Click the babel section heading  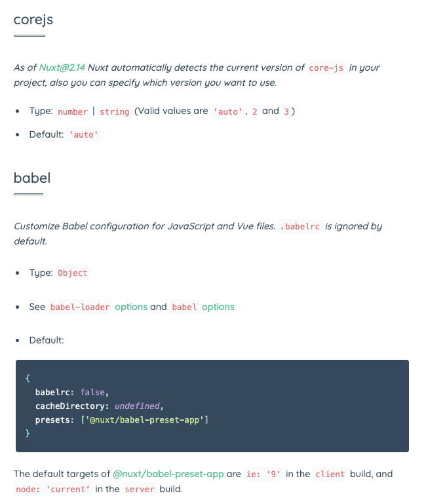tap(32, 178)
